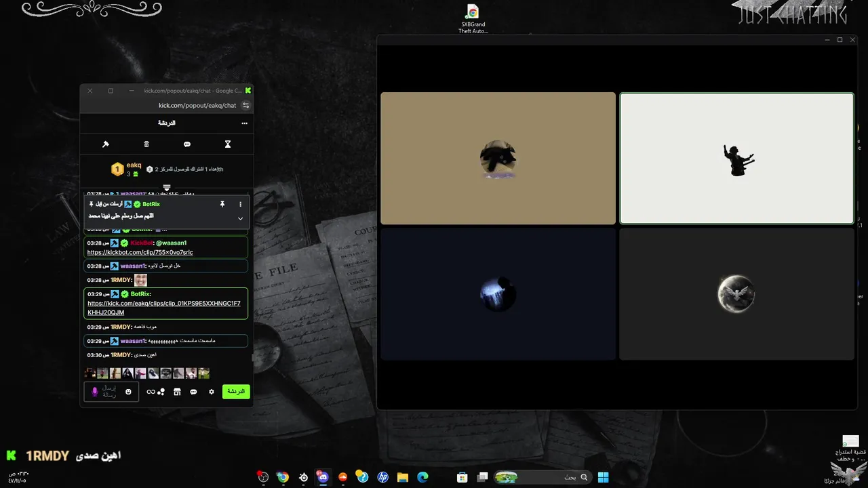The height and width of the screenshot is (488, 868).
Task: Open the pinned message vertical dots menu
Action: (x=240, y=204)
